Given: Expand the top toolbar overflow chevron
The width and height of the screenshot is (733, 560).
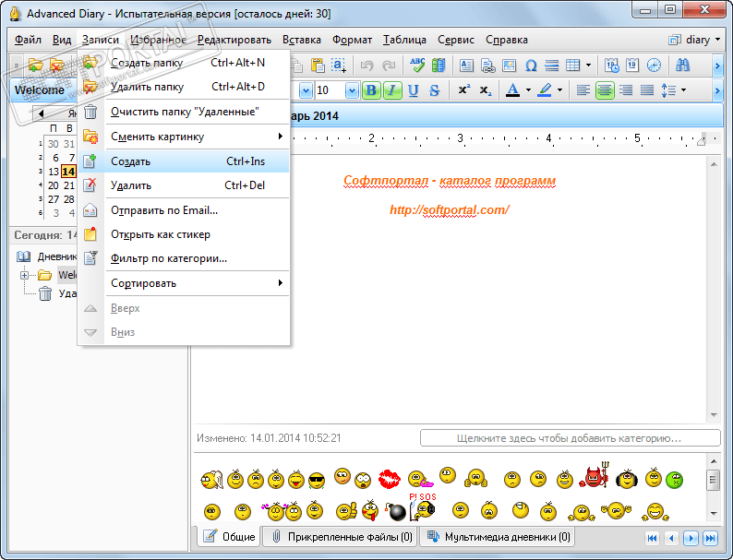Looking at the screenshot, I should (717, 66).
